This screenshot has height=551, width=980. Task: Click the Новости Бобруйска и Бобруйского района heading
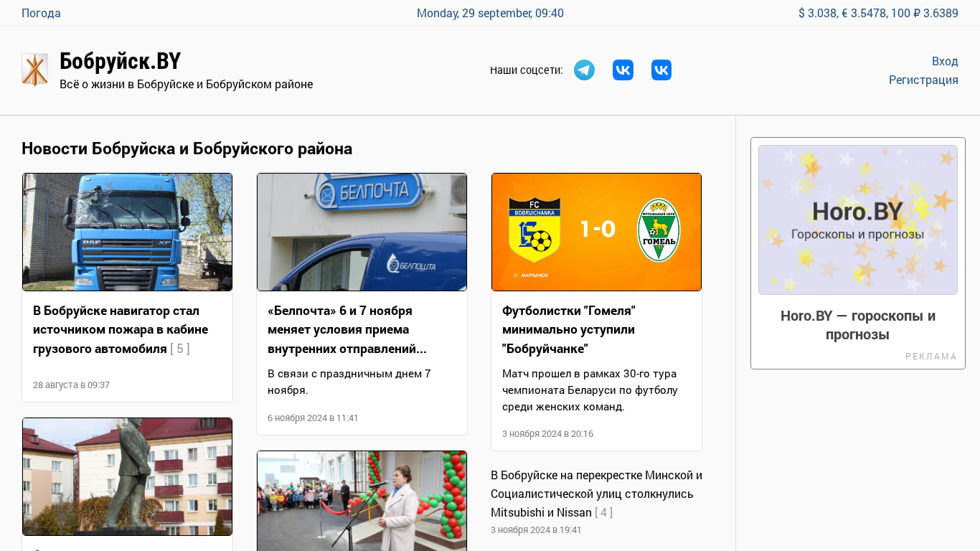[187, 149]
